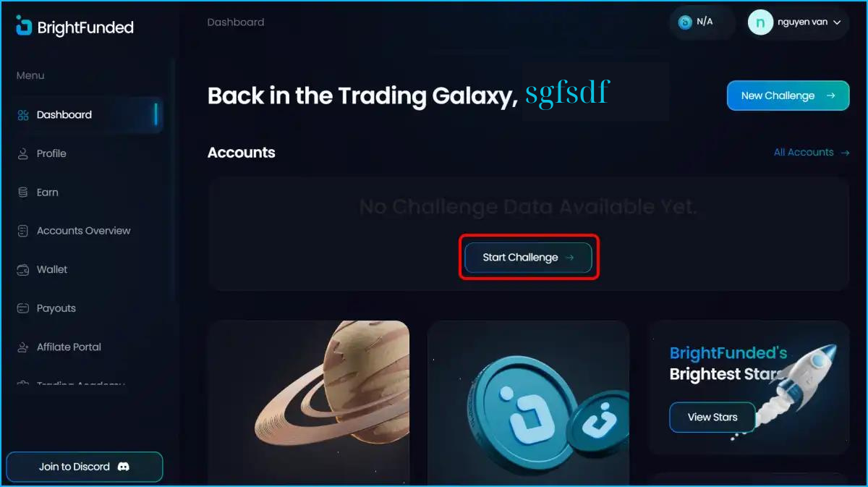Follow the All Accounts link

tap(812, 153)
